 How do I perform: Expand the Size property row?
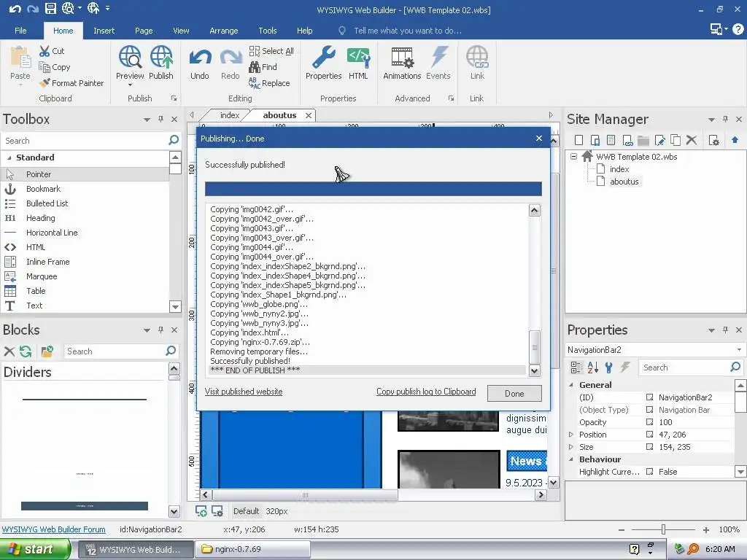(571, 447)
